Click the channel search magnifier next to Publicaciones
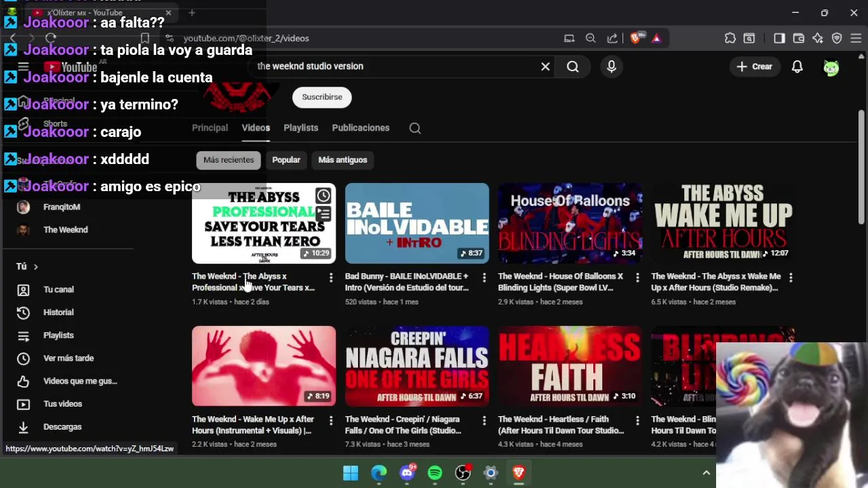The width and height of the screenshot is (868, 488). click(x=415, y=128)
